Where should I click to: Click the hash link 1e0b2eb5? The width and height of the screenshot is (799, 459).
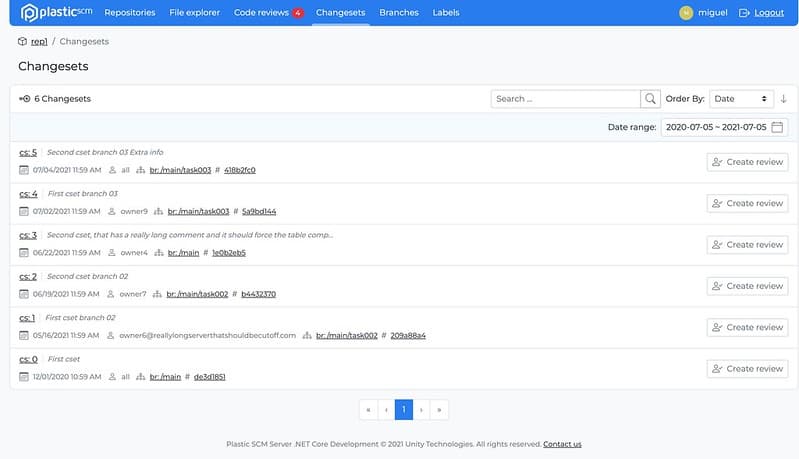(x=229, y=253)
